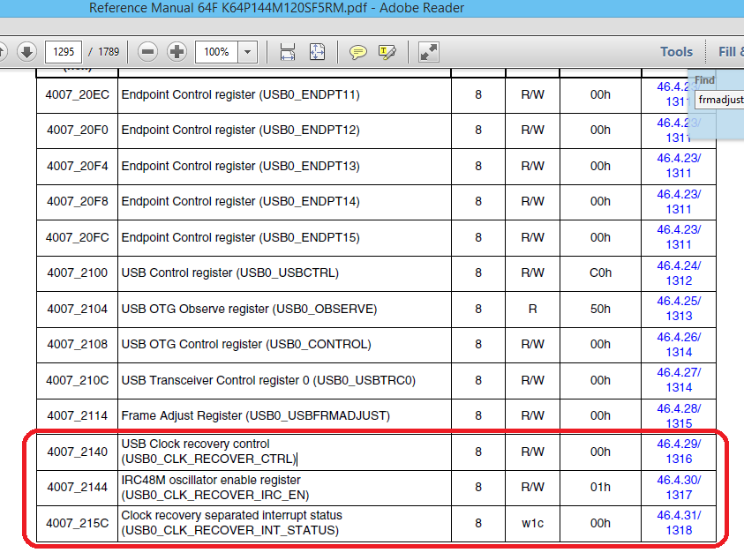744x560 pixels.
Task: Click address cell 4007_2104
Action: pos(78,310)
